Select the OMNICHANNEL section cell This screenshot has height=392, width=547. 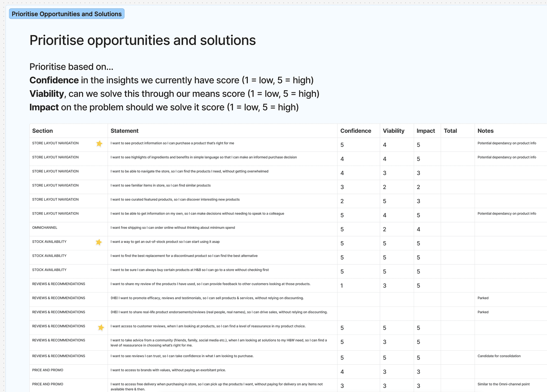[45, 228]
